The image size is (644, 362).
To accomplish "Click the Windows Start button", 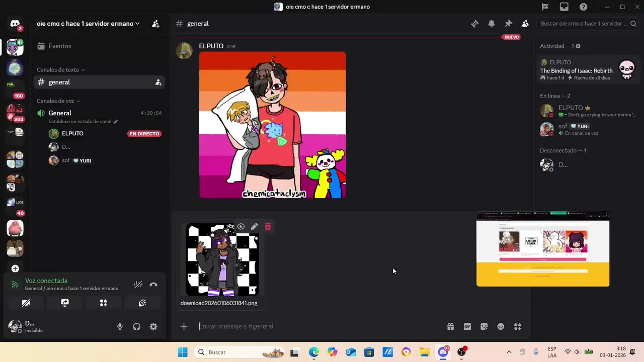I will tap(183, 352).
